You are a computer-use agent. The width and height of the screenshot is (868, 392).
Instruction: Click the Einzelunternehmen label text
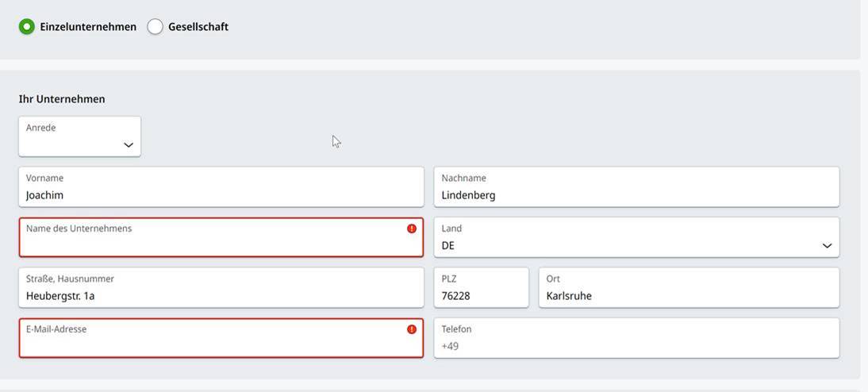(88, 26)
